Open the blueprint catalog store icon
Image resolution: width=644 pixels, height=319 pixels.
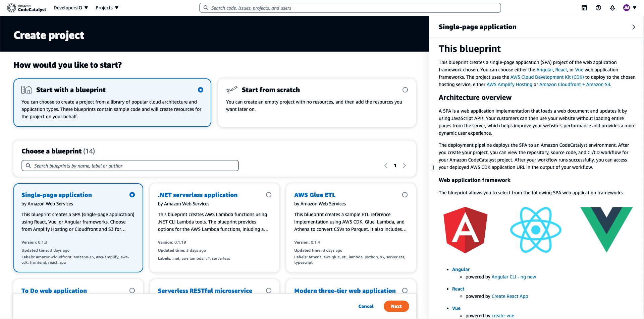[x=584, y=8]
